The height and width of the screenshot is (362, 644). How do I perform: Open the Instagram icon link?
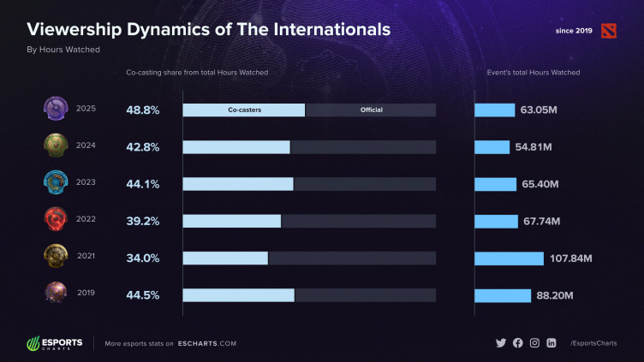coord(534,343)
